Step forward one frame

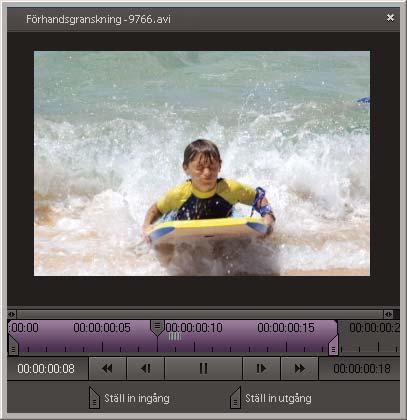(x=261, y=368)
